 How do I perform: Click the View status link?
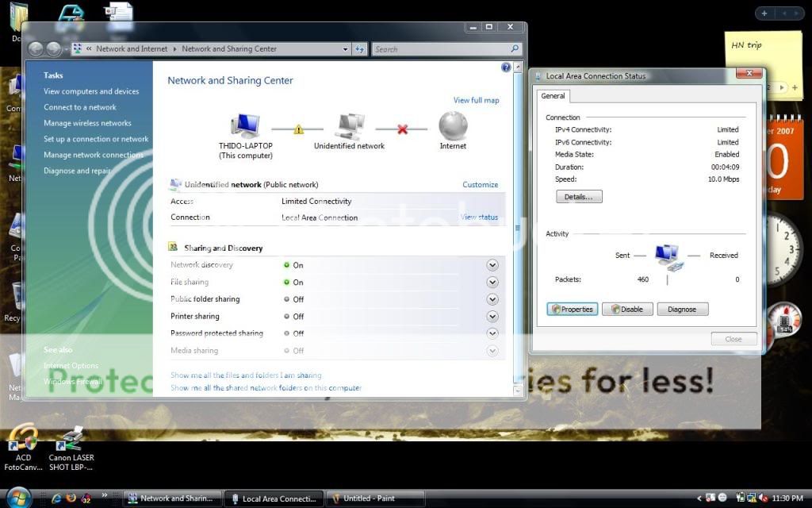pyautogui.click(x=480, y=217)
